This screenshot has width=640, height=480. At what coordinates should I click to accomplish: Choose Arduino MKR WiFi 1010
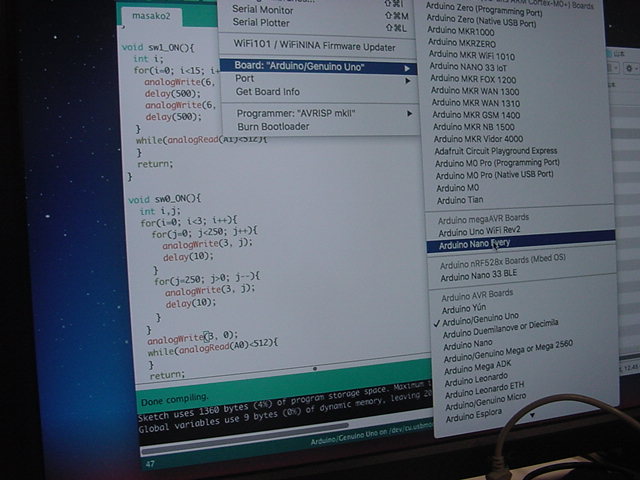click(x=471, y=56)
